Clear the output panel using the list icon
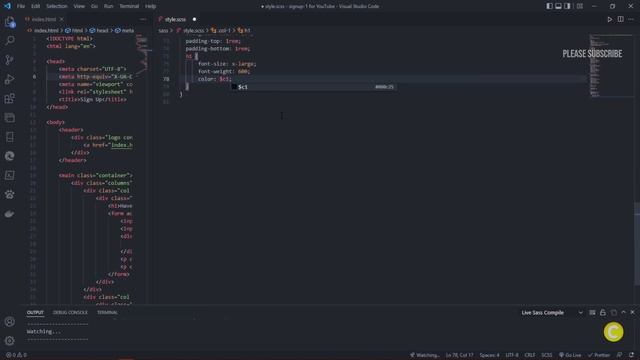 [x=592, y=313]
